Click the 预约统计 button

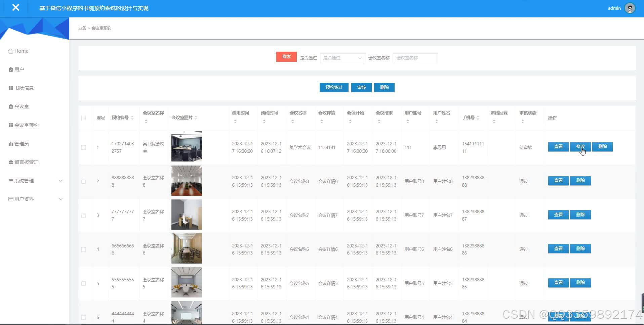pyautogui.click(x=334, y=87)
